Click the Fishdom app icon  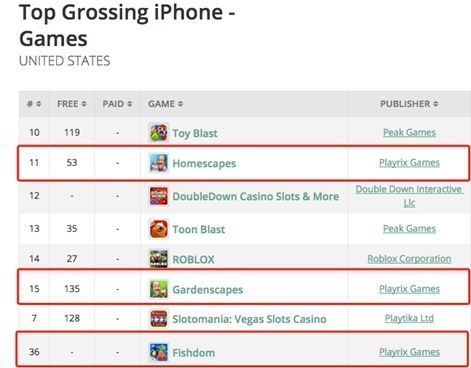(158, 352)
